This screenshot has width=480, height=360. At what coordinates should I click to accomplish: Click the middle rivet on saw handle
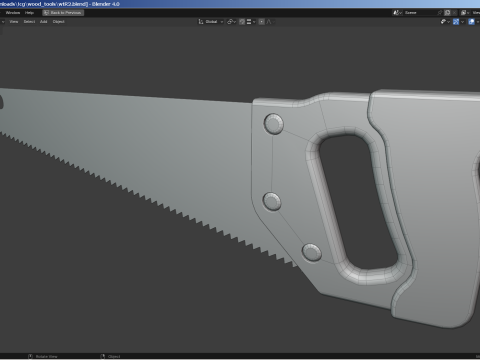click(x=272, y=201)
